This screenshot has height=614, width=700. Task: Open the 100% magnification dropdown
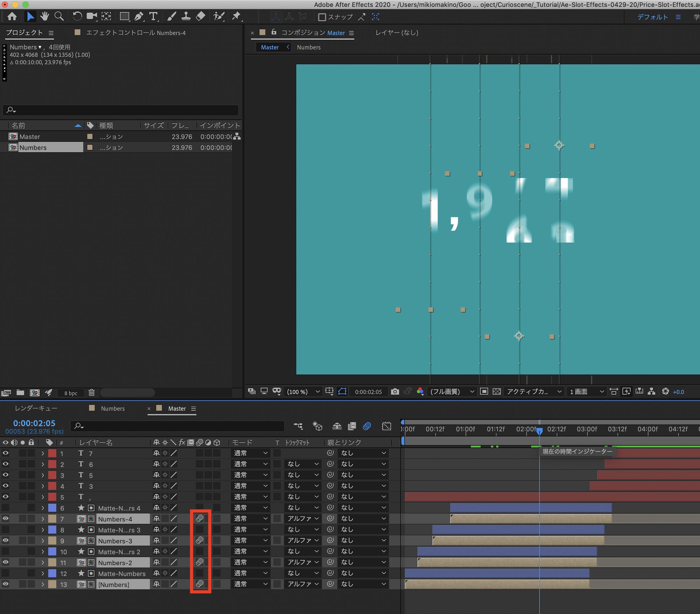303,392
